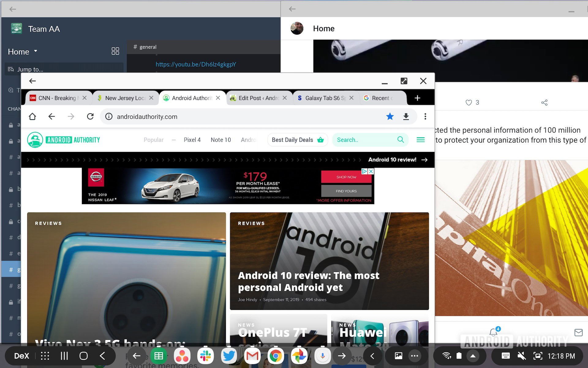Expand the Slack Home dropdown arrow

(x=36, y=51)
